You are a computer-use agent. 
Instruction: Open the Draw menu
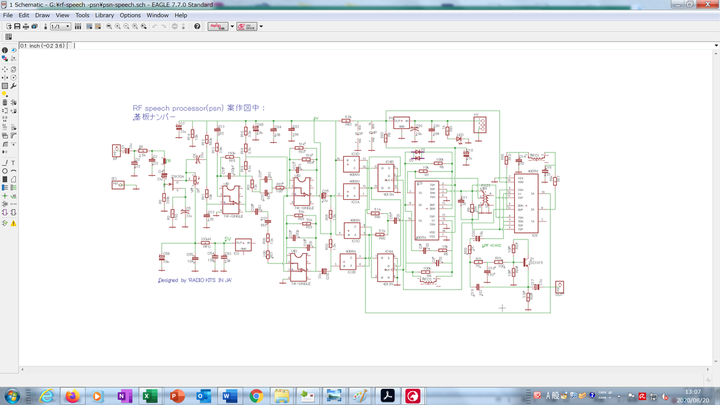coord(42,15)
